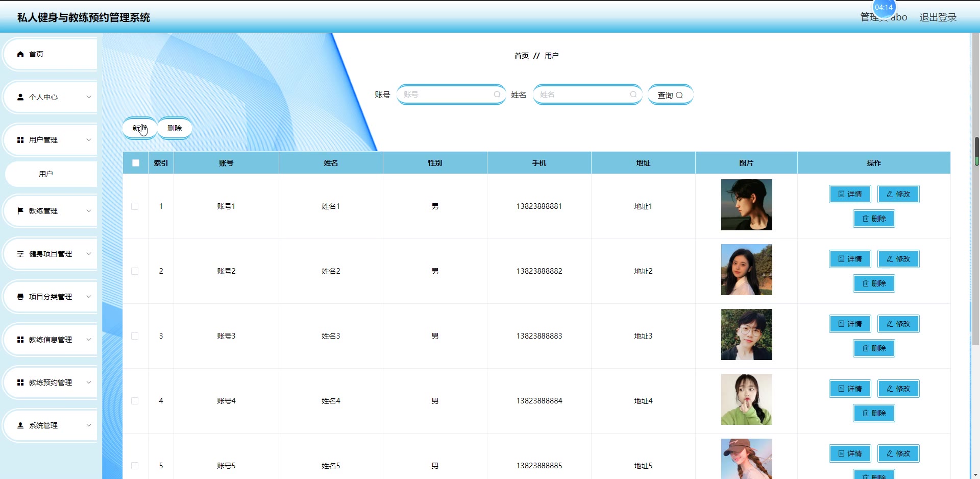Expand the 教练信息管理 chevron

[x=89, y=340]
